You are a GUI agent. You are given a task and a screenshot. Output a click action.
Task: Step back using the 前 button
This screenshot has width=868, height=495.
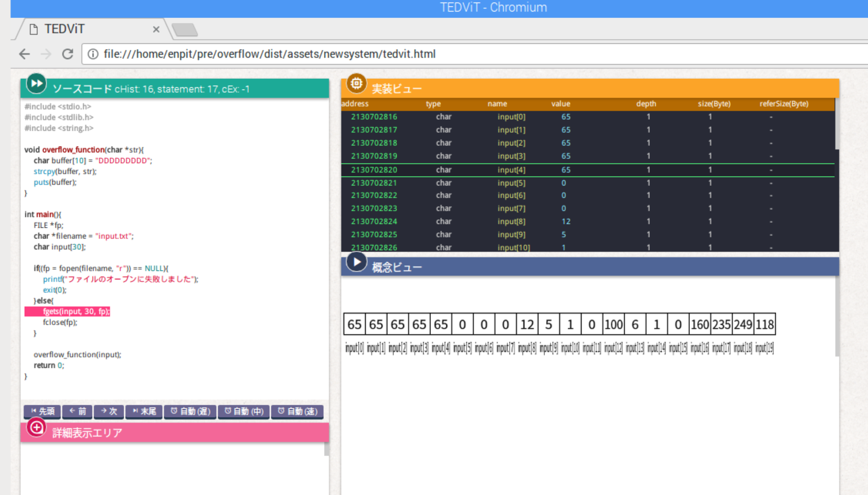tap(78, 412)
